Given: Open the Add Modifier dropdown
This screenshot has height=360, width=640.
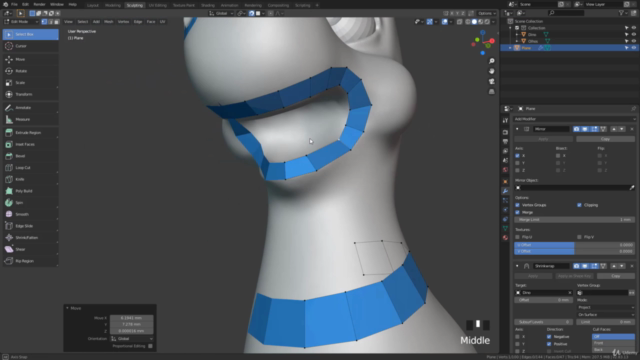Looking at the screenshot, I should point(574,119).
